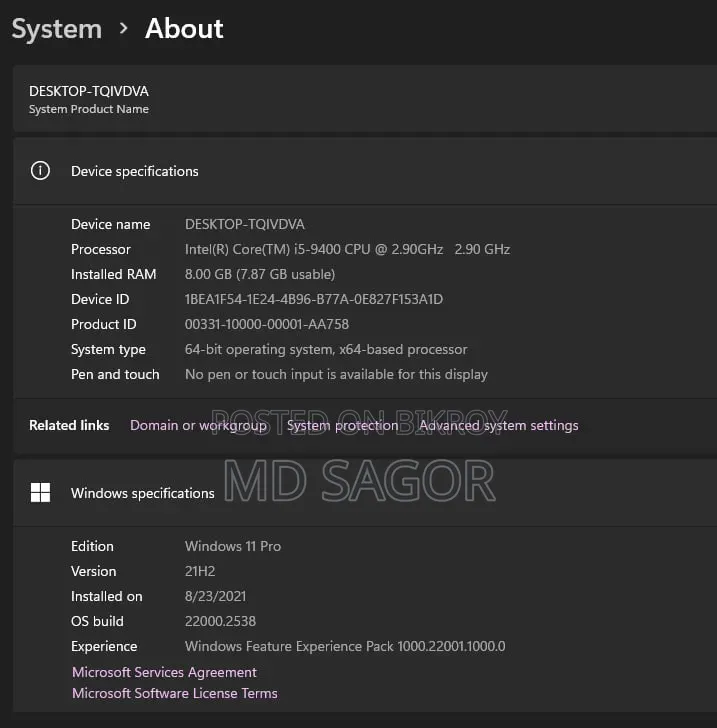Click the Processor label
717x728 pixels.
pos(101,249)
